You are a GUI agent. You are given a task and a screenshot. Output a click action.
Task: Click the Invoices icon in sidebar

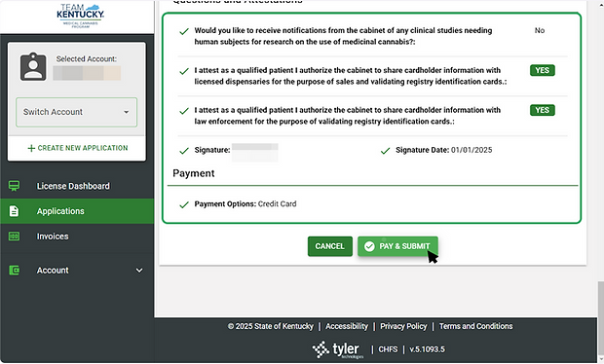click(15, 237)
